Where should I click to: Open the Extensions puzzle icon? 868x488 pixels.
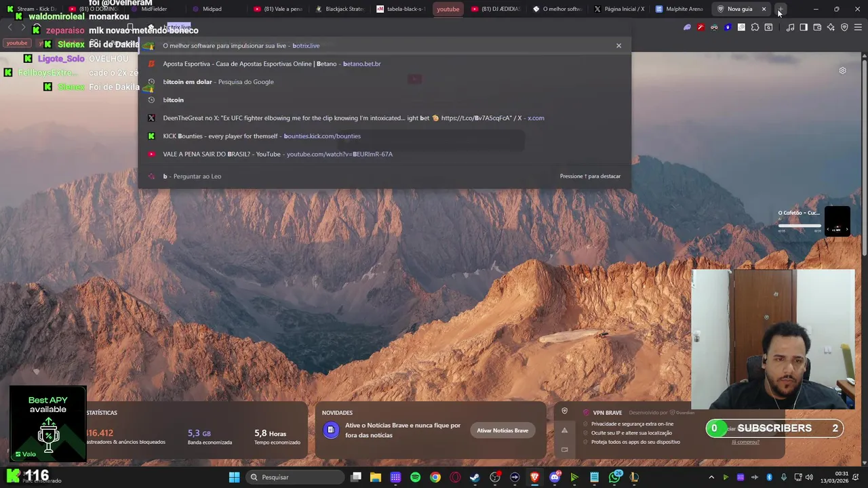[x=755, y=27]
